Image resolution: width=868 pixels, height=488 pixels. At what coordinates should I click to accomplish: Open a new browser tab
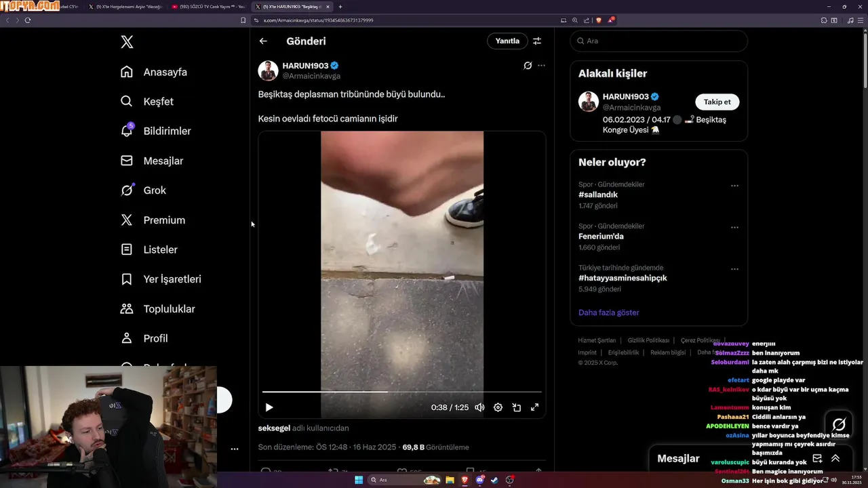(x=340, y=6)
